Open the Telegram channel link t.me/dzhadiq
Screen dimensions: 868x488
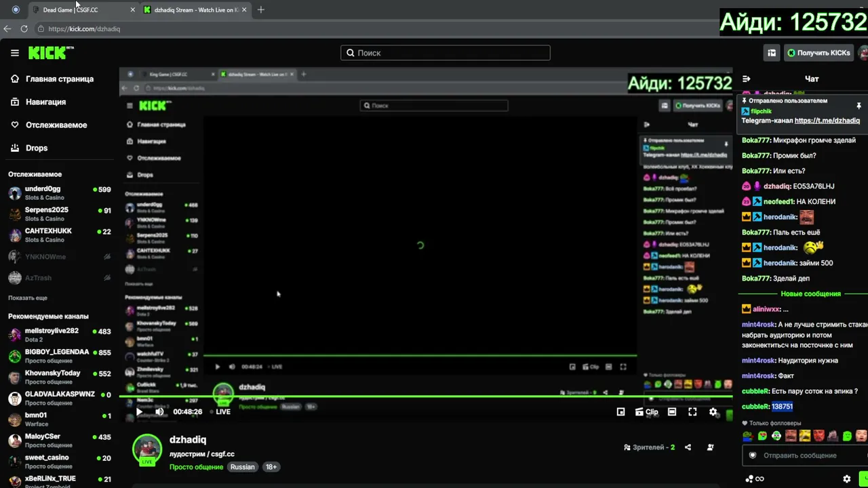pos(827,121)
